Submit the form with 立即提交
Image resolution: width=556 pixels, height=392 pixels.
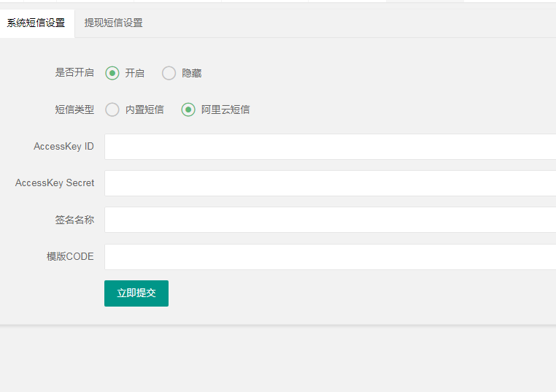click(136, 293)
